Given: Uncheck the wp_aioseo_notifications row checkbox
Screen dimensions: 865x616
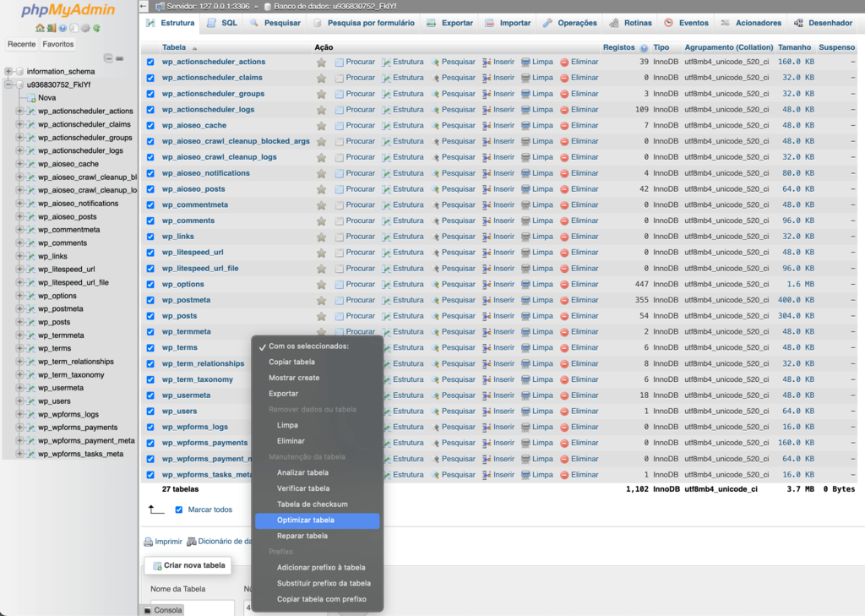Looking at the screenshot, I should [x=150, y=173].
